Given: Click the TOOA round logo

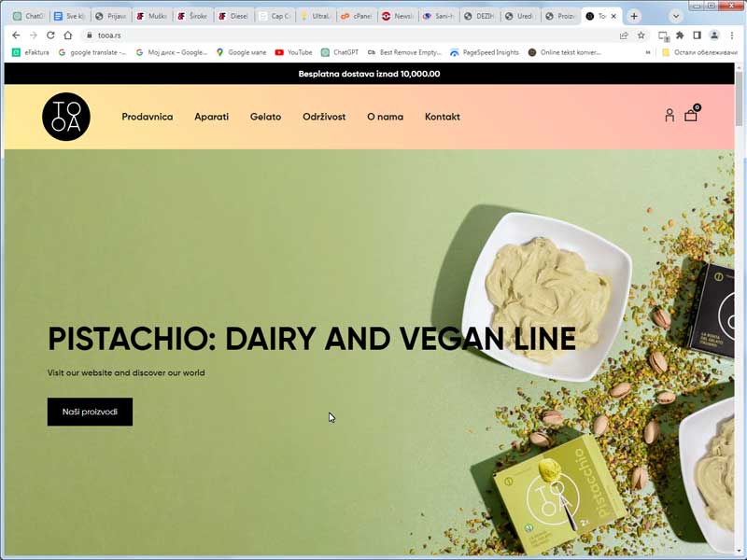Looking at the screenshot, I should point(66,117).
